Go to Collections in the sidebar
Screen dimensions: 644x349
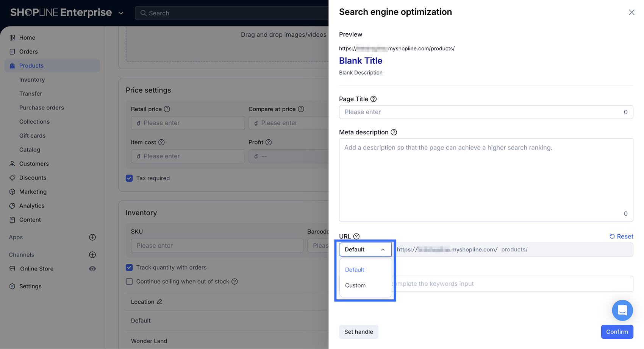pyautogui.click(x=34, y=122)
